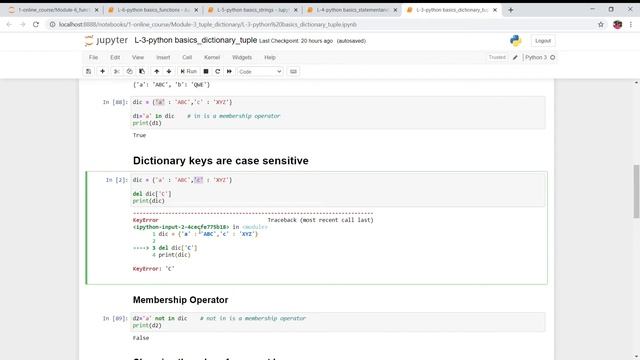Click the Membership Operator heading
This screenshot has height=360, width=640.
180,300
